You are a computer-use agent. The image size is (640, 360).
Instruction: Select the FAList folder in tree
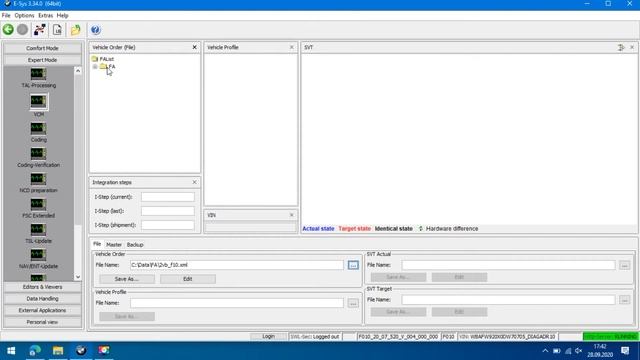point(103,59)
